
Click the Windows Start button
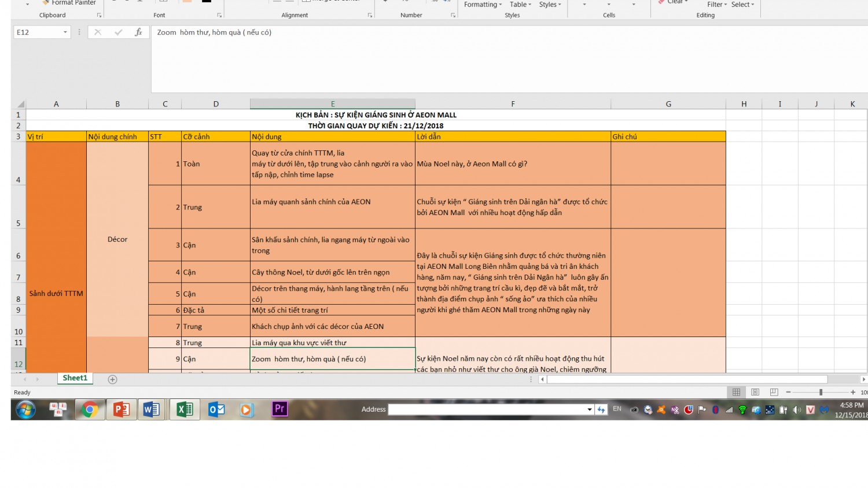[25, 409]
